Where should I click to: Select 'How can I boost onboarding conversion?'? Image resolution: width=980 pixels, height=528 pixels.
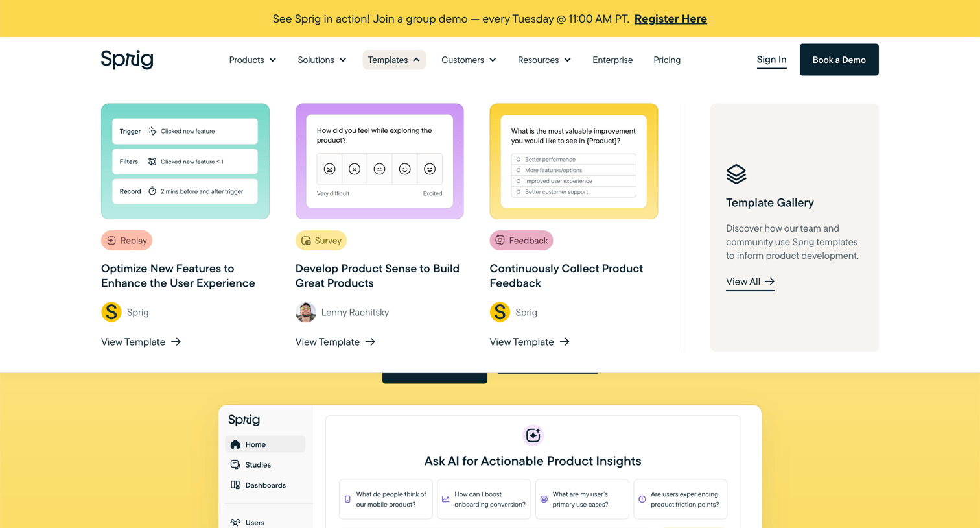pos(484,499)
